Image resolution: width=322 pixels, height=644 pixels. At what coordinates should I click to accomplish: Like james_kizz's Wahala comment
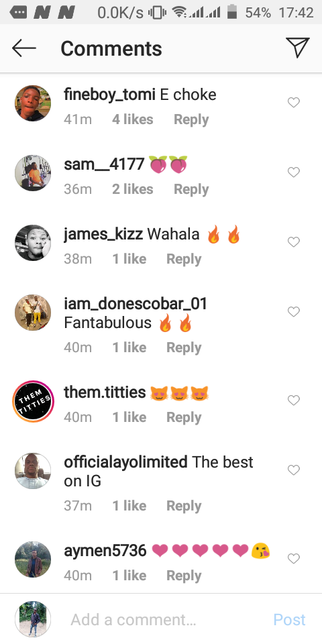tap(294, 242)
